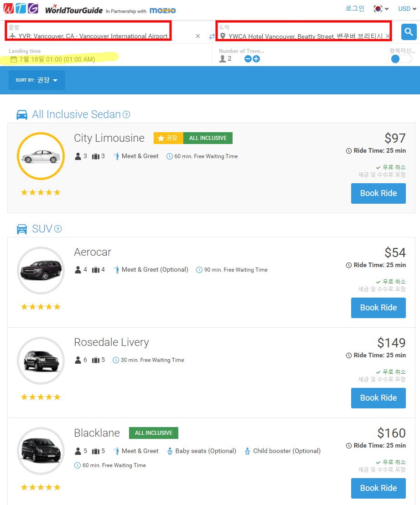Screen dimensions: 420x505
Task: Click the blue search magnifier button
Action: pyautogui.click(x=409, y=32)
